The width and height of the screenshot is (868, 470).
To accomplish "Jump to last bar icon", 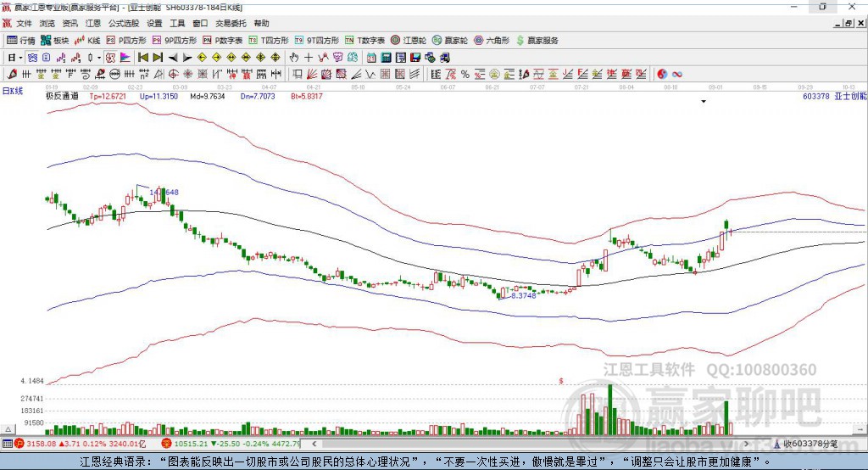I will pyautogui.click(x=158, y=58).
